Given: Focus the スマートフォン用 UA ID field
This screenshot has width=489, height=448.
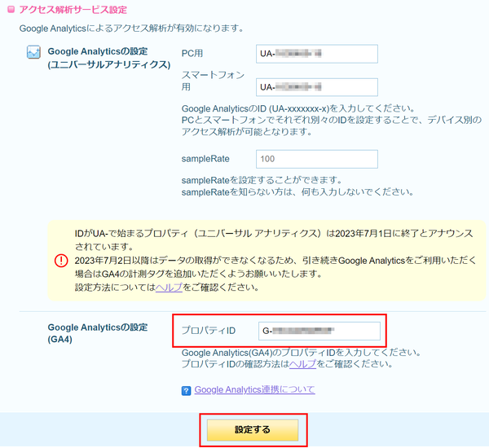Looking at the screenshot, I should point(317,87).
